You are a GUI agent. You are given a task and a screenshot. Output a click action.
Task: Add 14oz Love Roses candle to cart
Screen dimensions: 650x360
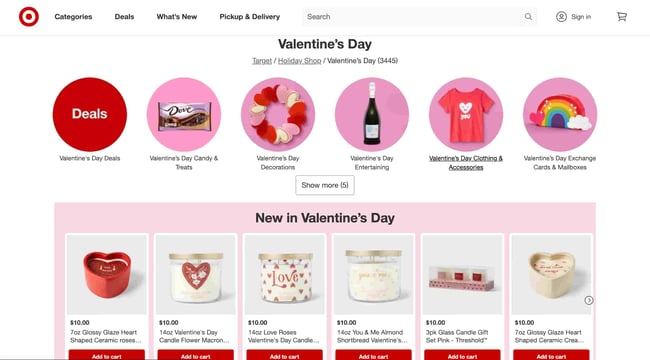point(284,355)
